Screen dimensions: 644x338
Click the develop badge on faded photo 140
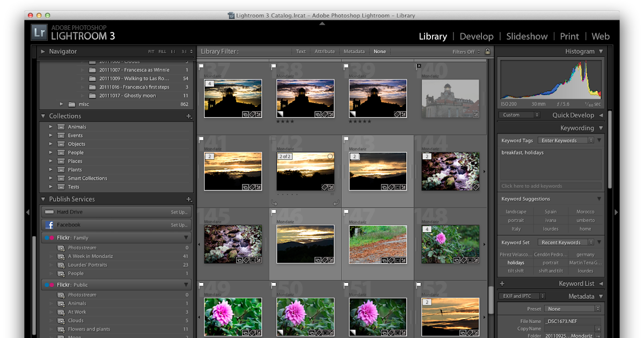point(475,114)
